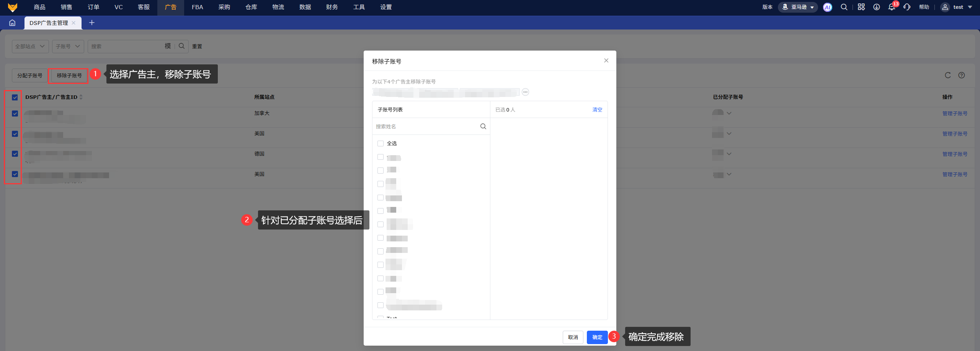This screenshot has width=980, height=351.
Task: Click the 所属站点 column header
Action: click(264, 97)
